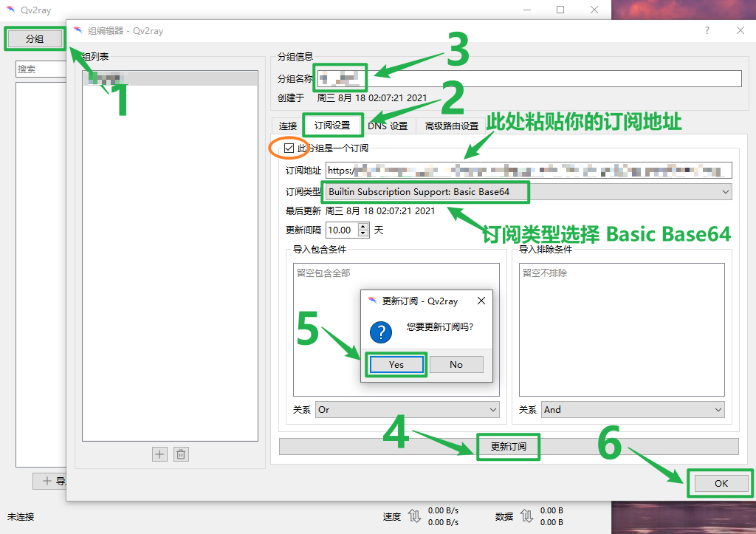Switch to the 高级路由设置 tab
Viewport: 756px width, 534px height.
click(451, 126)
